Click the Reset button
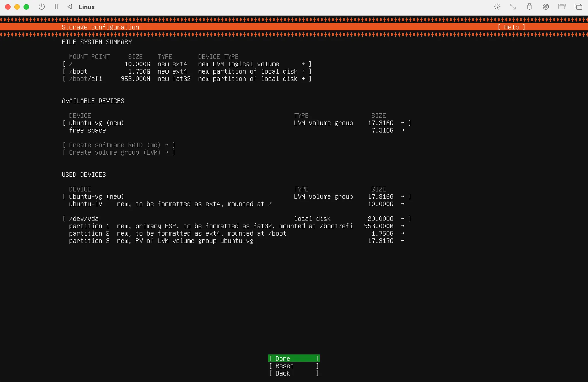 click(x=294, y=366)
